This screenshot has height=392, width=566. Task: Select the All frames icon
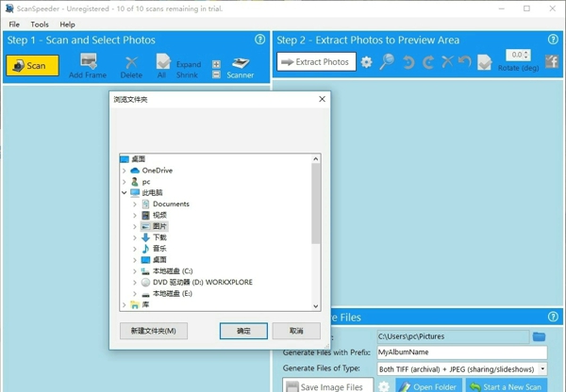click(x=162, y=63)
